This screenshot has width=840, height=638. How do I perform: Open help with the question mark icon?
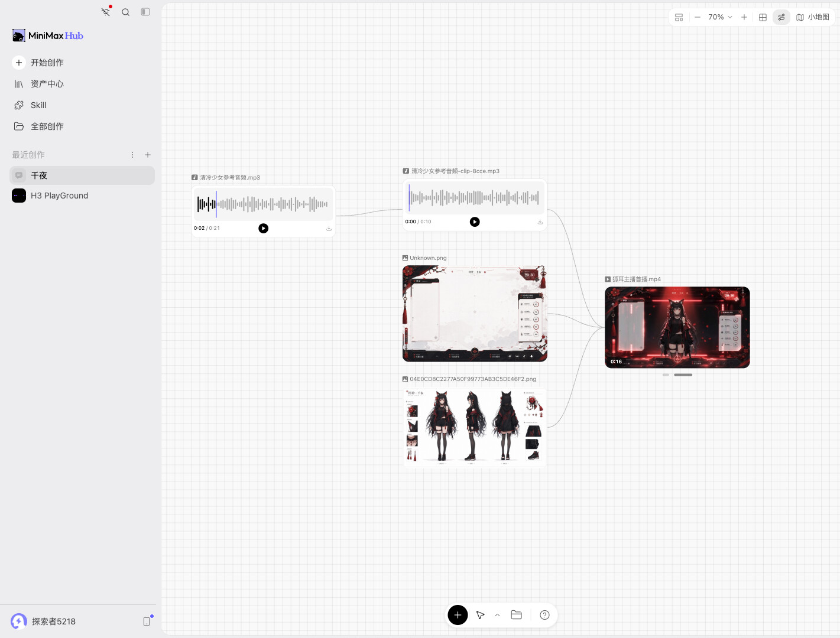(545, 615)
